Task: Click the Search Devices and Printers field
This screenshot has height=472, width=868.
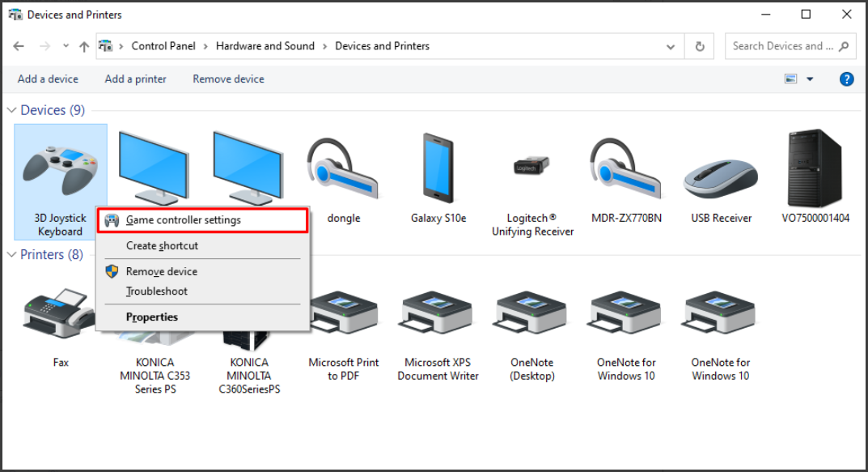Action: click(x=781, y=46)
